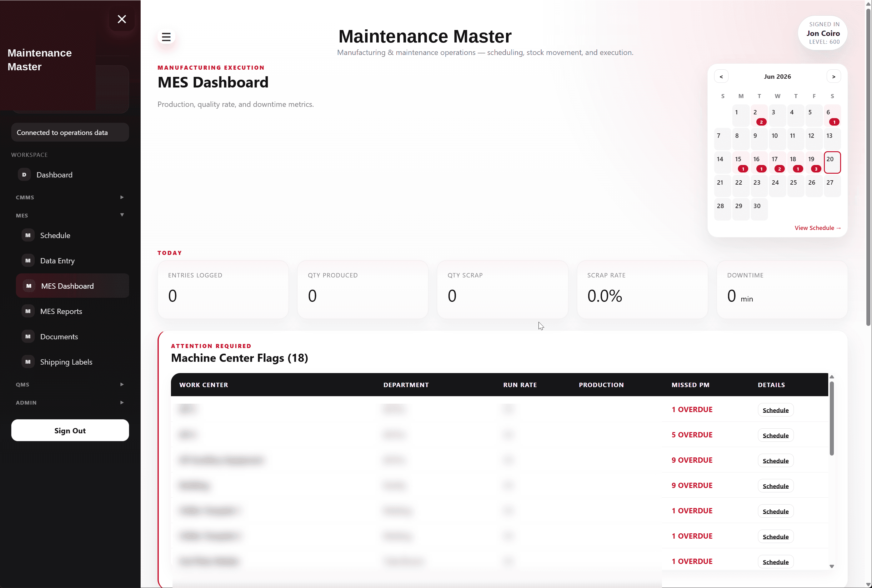Click the WORK CENTER column header
The height and width of the screenshot is (588, 872).
click(204, 385)
